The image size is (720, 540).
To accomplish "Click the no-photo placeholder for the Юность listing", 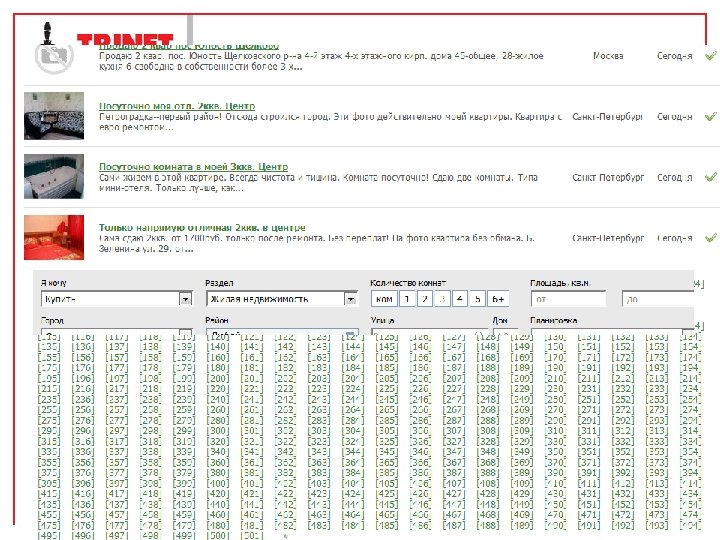I will (54, 57).
